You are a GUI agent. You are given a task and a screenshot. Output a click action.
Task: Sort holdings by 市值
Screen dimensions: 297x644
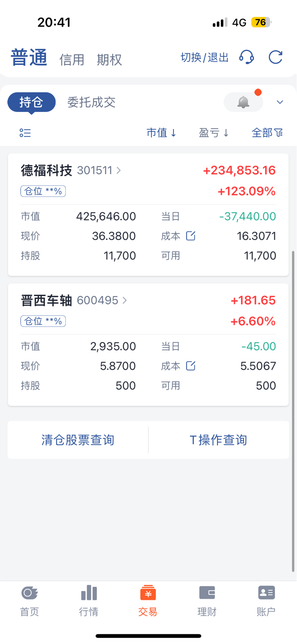pos(161,133)
